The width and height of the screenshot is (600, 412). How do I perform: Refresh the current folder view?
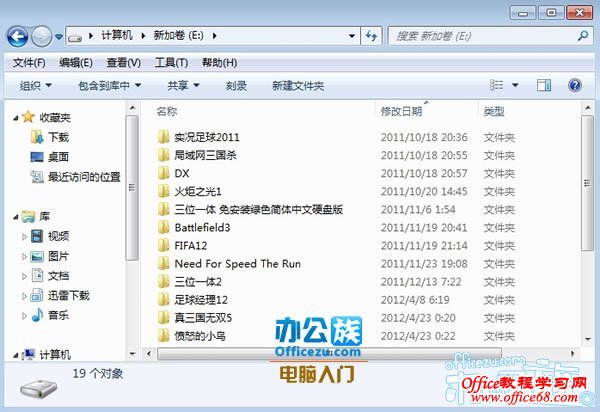coord(371,36)
